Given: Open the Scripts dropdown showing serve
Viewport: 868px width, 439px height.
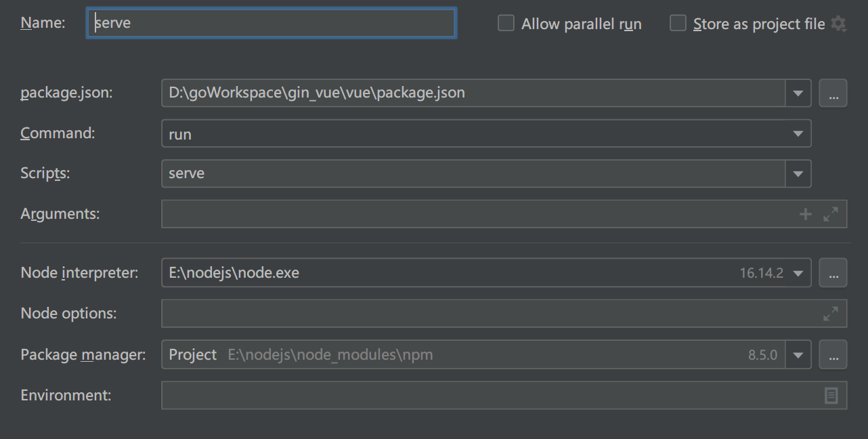Looking at the screenshot, I should (x=798, y=173).
